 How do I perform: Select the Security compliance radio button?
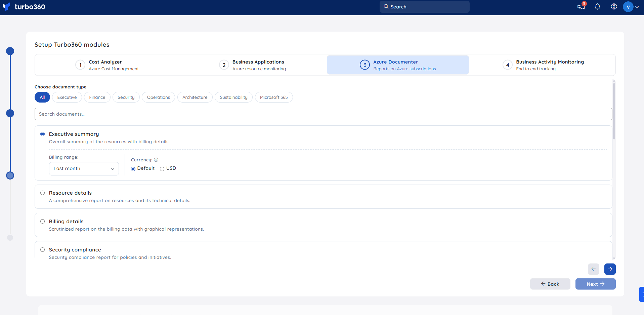pyautogui.click(x=43, y=250)
